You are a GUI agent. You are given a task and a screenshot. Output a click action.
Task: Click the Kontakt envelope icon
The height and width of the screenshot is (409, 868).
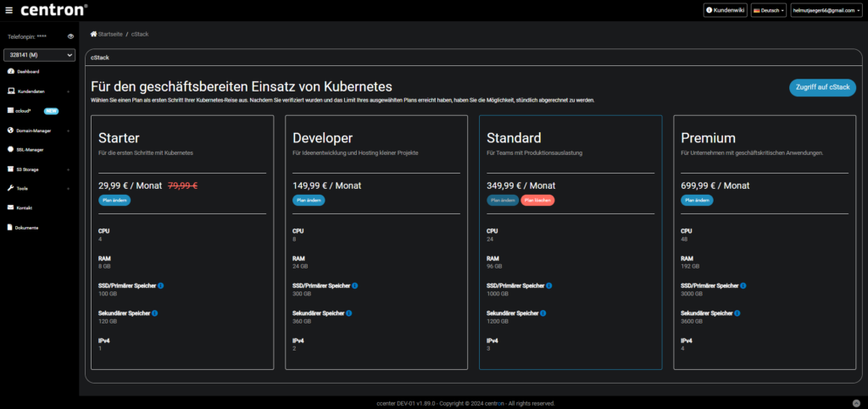click(x=10, y=207)
